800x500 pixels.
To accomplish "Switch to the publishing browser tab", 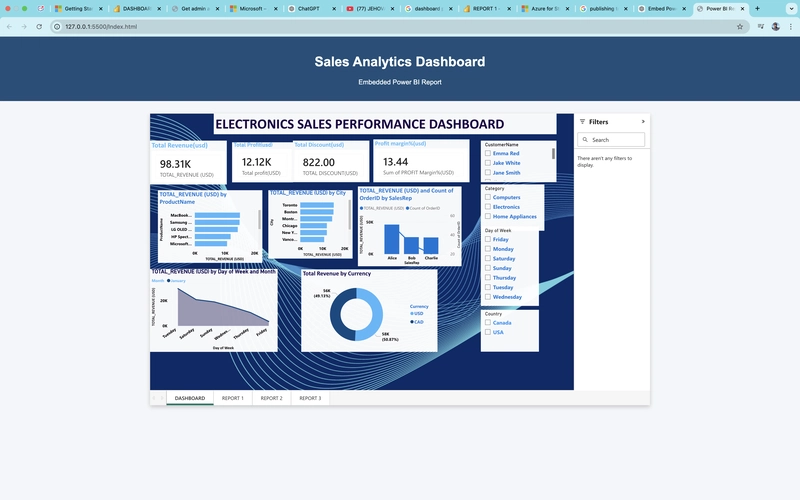I will (604, 9).
